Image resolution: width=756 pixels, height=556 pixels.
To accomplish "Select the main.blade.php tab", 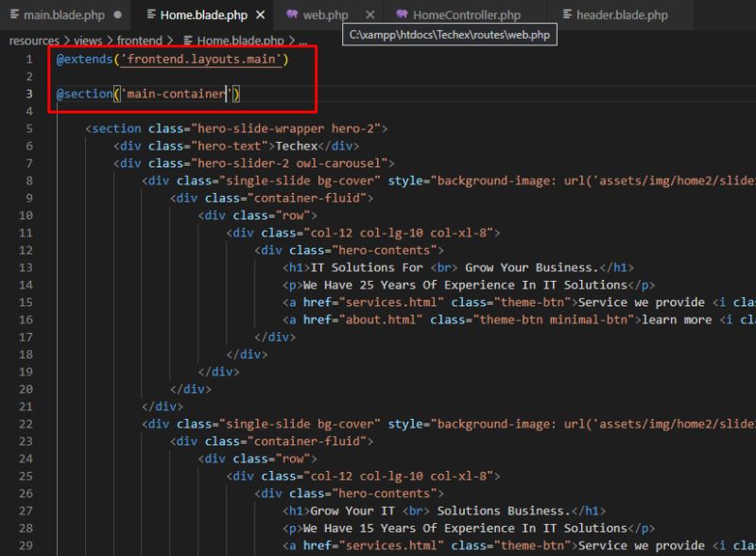I will click(64, 15).
